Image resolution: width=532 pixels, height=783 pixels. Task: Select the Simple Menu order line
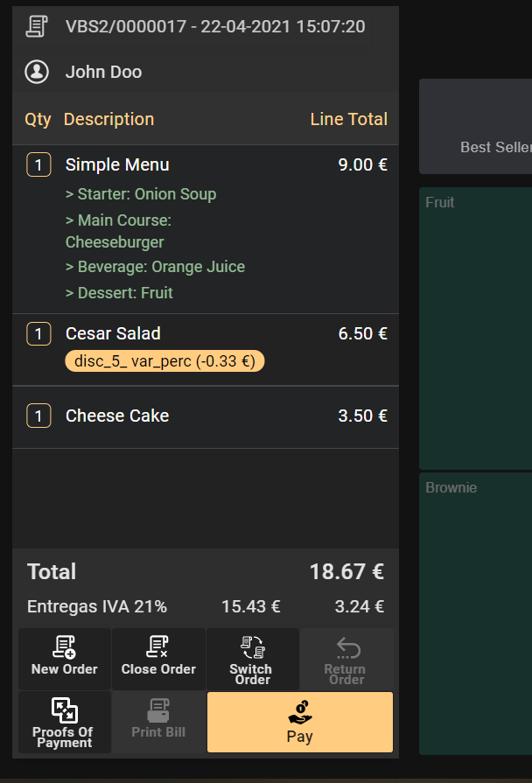pyautogui.click(x=117, y=164)
